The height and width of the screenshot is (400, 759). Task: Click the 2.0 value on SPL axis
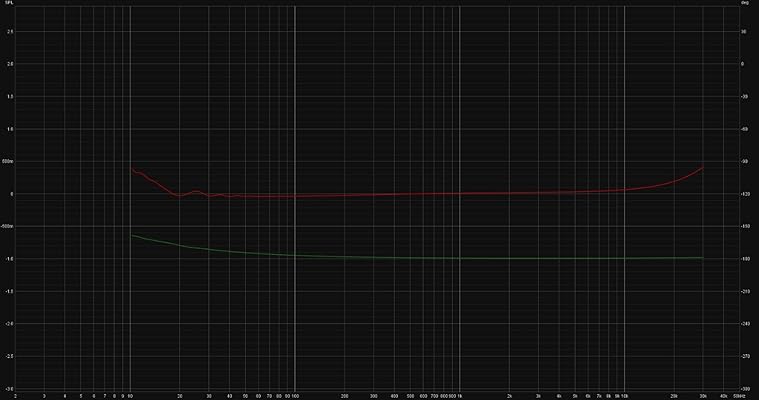[10, 64]
